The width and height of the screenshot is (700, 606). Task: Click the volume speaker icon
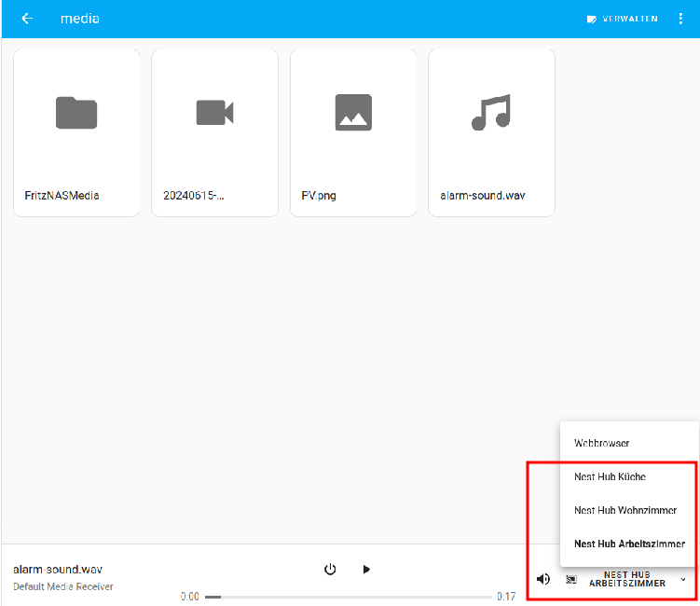542,579
